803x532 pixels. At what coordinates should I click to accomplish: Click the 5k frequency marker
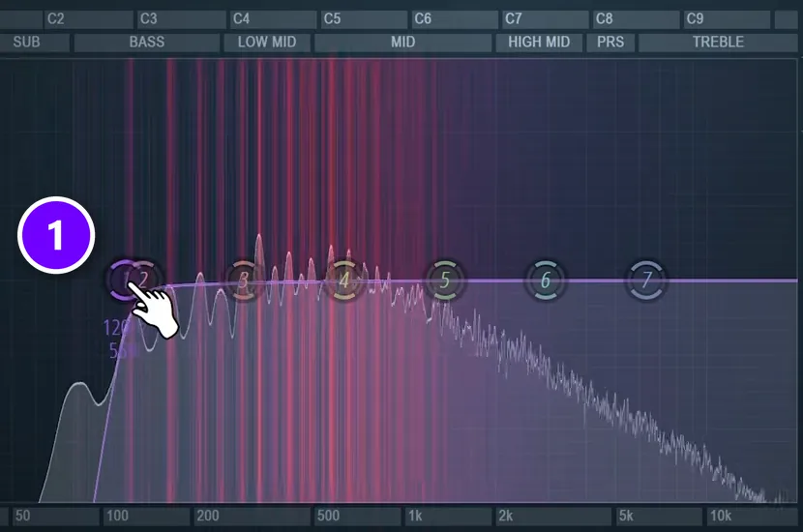pos(626,516)
